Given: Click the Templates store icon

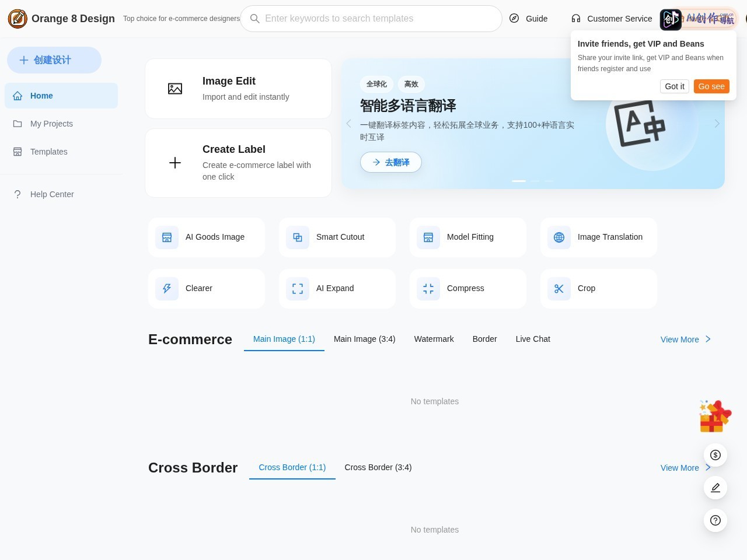Looking at the screenshot, I should click(18, 152).
